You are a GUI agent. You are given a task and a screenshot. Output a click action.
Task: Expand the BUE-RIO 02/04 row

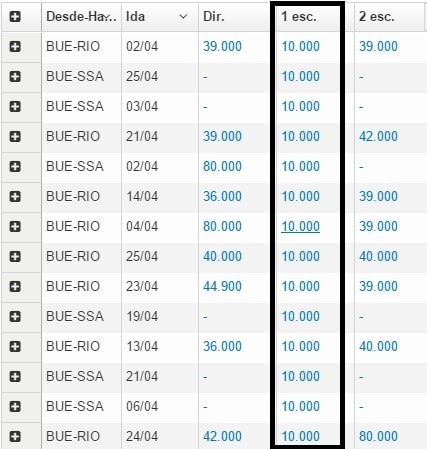pos(15,46)
